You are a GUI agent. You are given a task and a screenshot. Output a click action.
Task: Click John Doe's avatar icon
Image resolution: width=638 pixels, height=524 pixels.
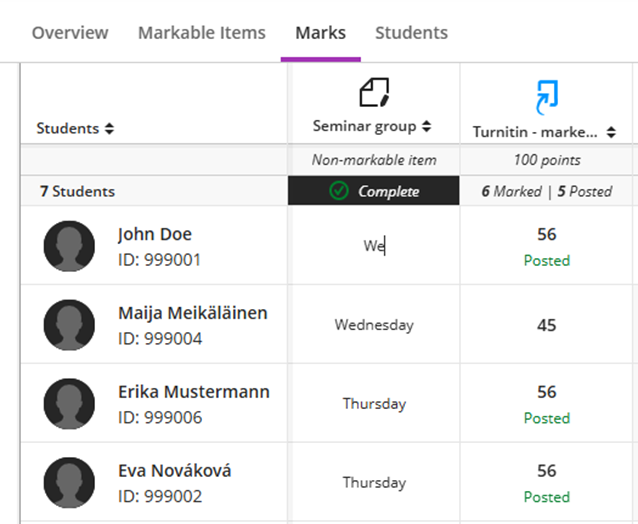69,246
